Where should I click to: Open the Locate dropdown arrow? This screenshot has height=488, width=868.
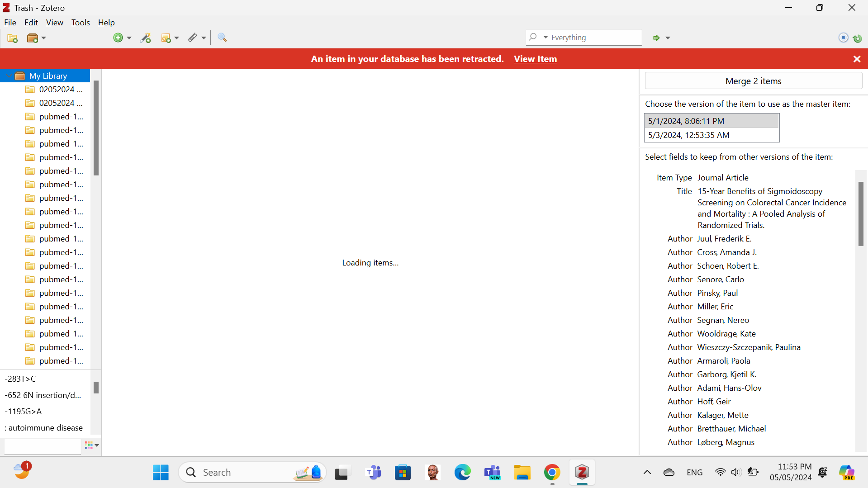[668, 38]
